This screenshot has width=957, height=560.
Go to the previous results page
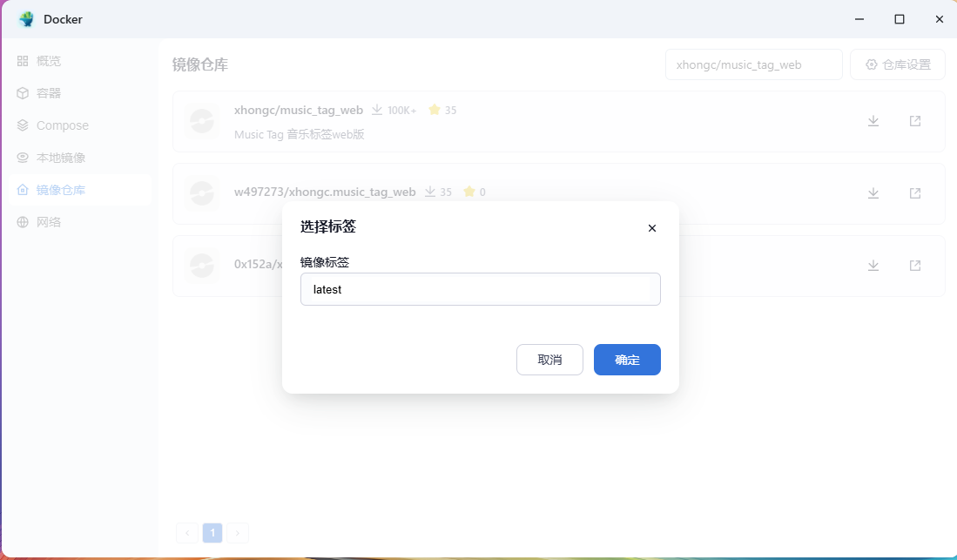186,533
